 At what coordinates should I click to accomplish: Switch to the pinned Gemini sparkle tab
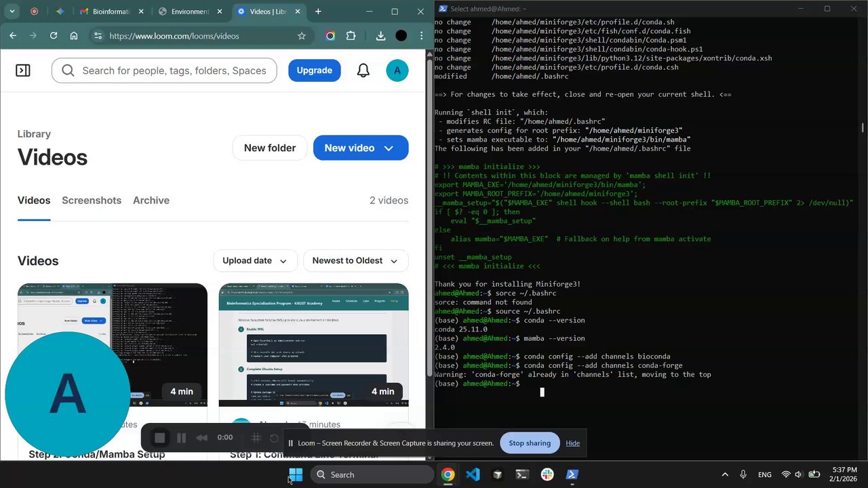tap(60, 12)
